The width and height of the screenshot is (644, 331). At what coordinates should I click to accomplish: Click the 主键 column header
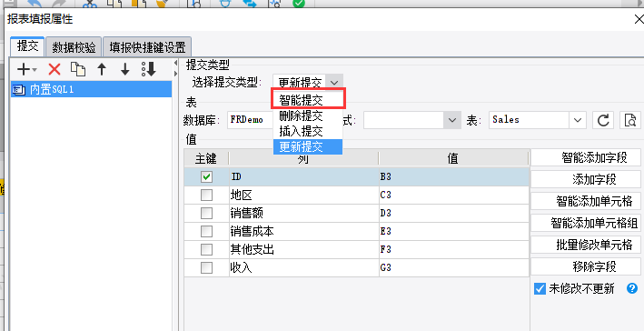pos(206,158)
